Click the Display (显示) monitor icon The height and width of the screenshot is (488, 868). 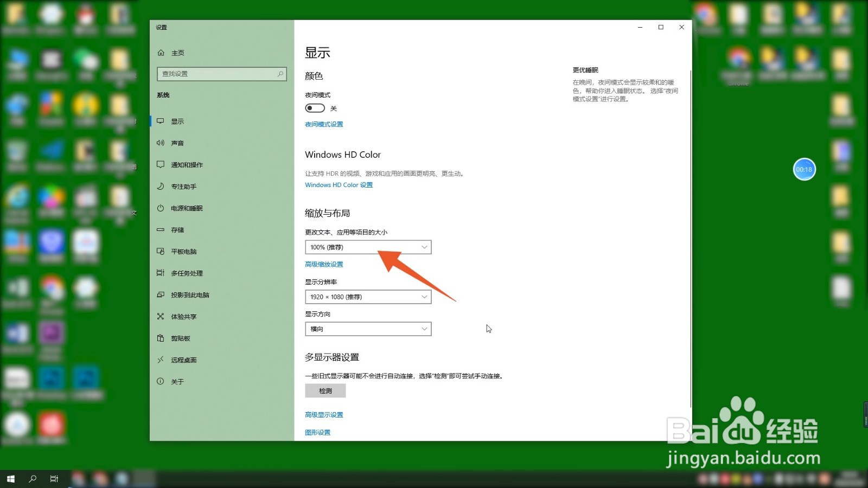click(161, 121)
